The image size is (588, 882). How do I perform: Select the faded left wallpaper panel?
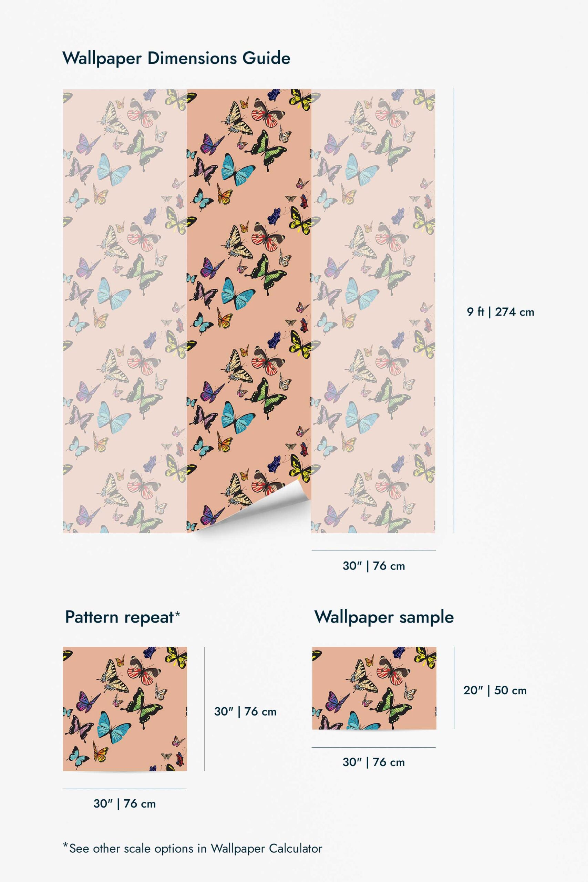(x=125, y=311)
